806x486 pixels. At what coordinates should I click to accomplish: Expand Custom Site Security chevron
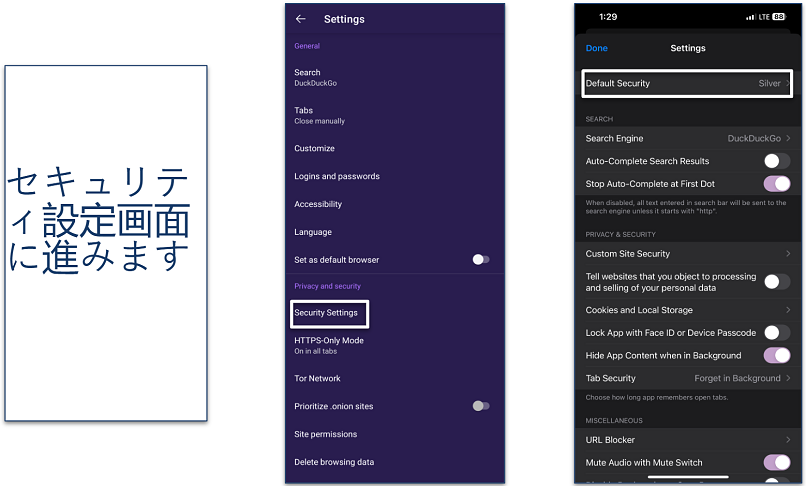click(787, 254)
